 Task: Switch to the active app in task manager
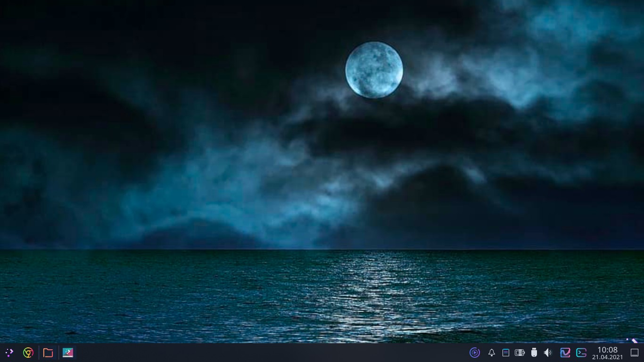click(x=68, y=353)
